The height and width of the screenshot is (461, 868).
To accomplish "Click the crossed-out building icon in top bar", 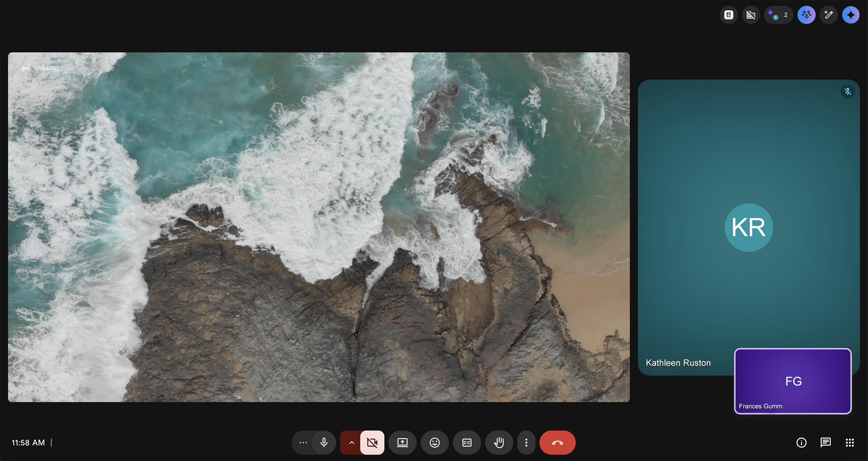I will [751, 15].
